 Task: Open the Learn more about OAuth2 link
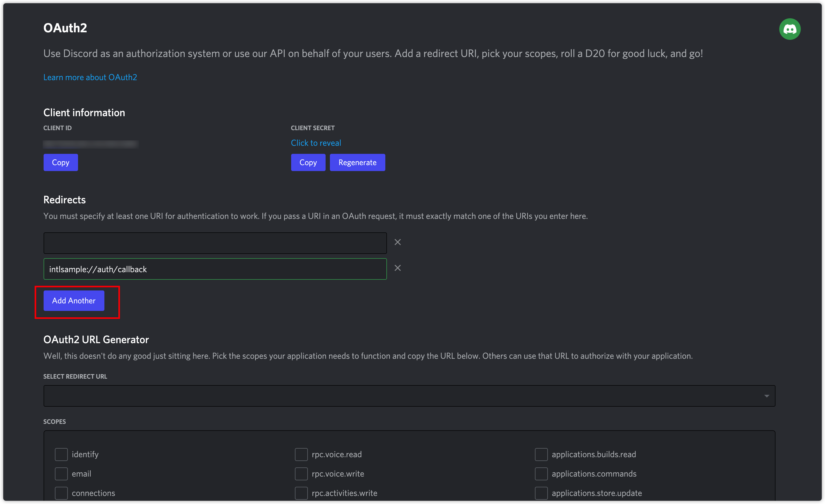(x=90, y=77)
